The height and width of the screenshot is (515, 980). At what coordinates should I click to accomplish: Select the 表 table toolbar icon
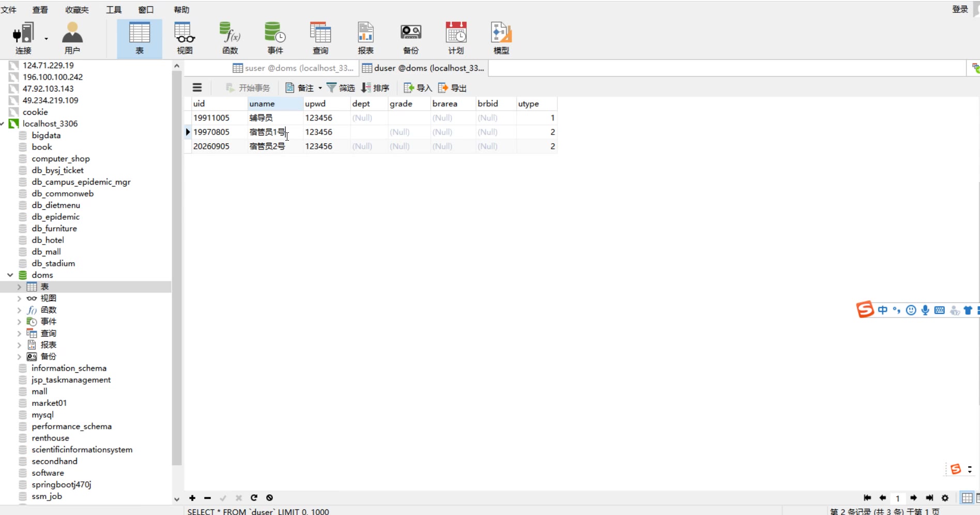(x=140, y=38)
